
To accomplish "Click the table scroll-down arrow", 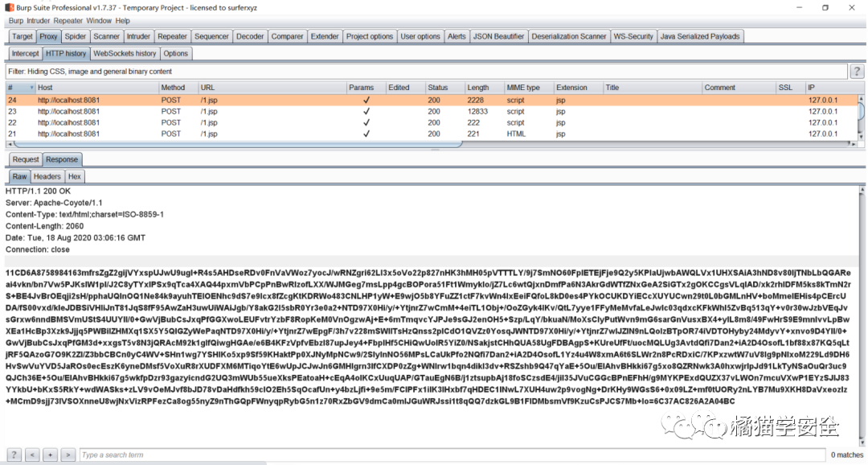I will pos(860,136).
